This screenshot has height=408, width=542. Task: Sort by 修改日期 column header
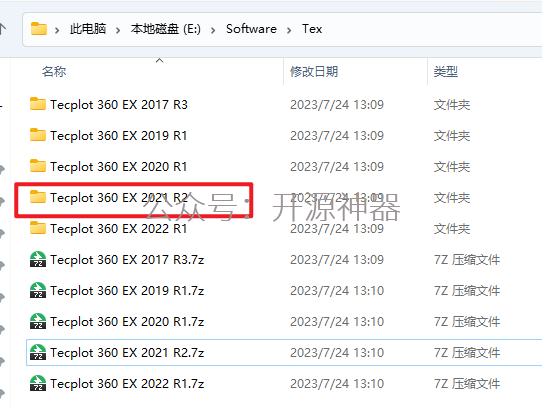[314, 72]
